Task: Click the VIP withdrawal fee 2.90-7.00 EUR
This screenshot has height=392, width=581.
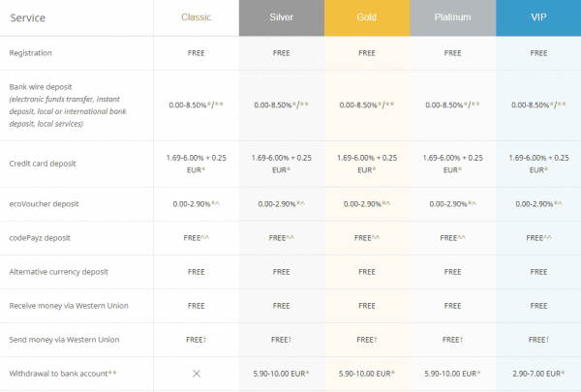Action: click(537, 374)
